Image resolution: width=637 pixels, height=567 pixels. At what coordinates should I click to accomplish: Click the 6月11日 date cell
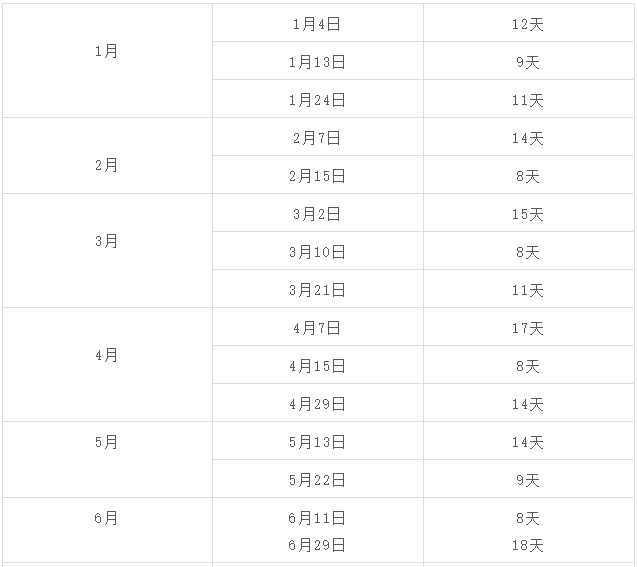point(317,518)
